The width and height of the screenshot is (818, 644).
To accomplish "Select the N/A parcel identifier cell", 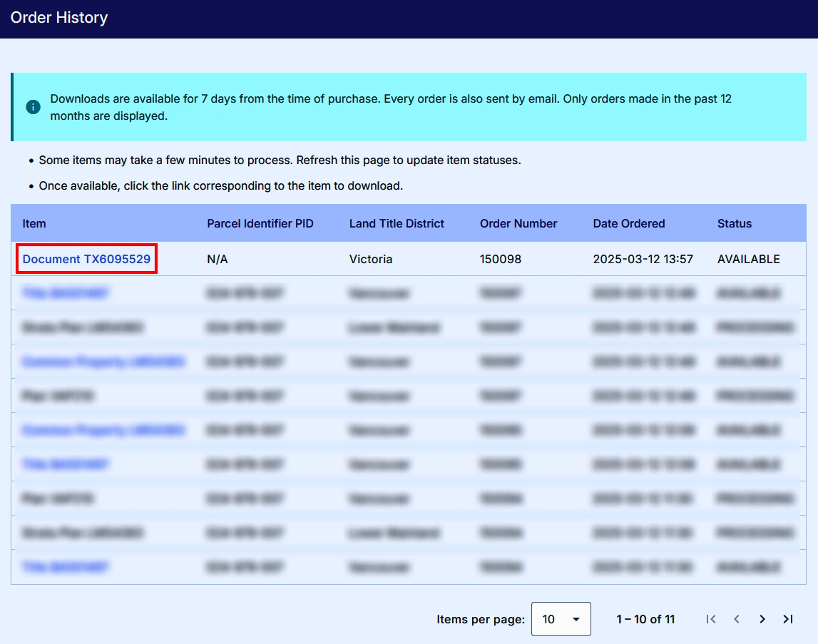I will (x=218, y=259).
